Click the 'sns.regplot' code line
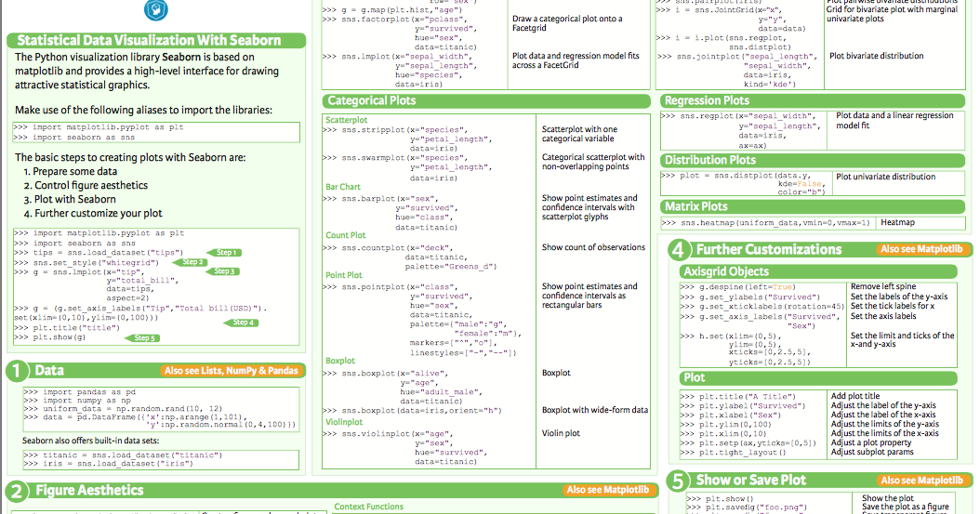Screen dimensions: 980x514 pos(739,116)
